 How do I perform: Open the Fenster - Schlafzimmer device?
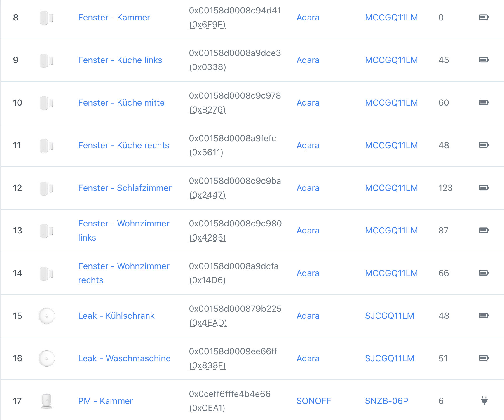125,188
